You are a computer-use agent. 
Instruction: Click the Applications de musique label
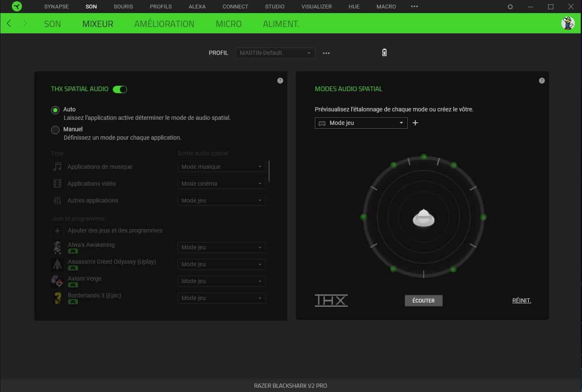tap(100, 167)
